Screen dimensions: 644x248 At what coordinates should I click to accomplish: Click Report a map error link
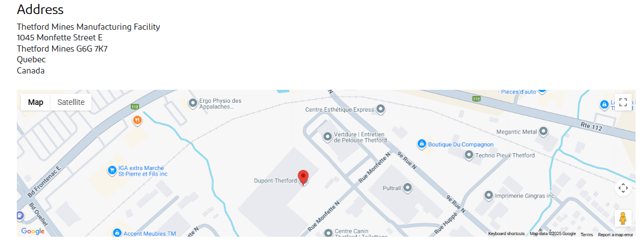point(615,235)
